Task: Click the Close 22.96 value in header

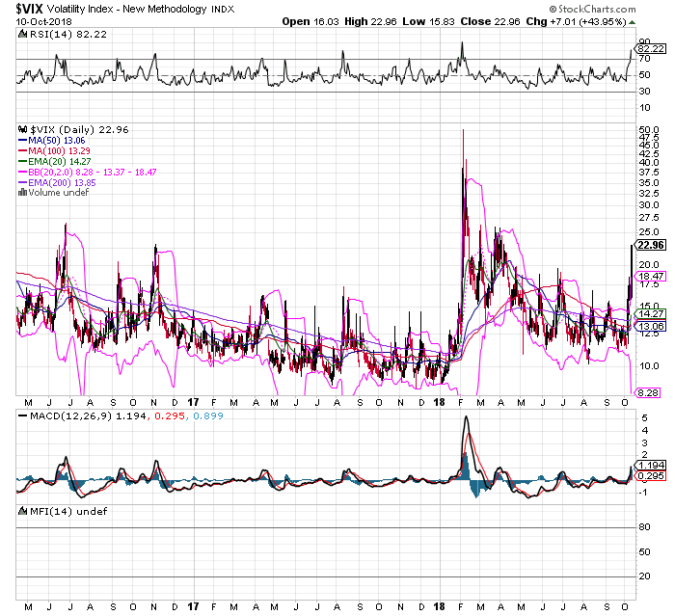Action: point(490,21)
